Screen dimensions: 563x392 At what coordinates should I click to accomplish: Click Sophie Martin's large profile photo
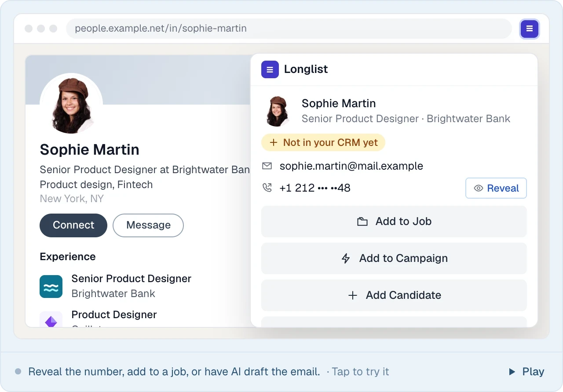[x=71, y=105]
